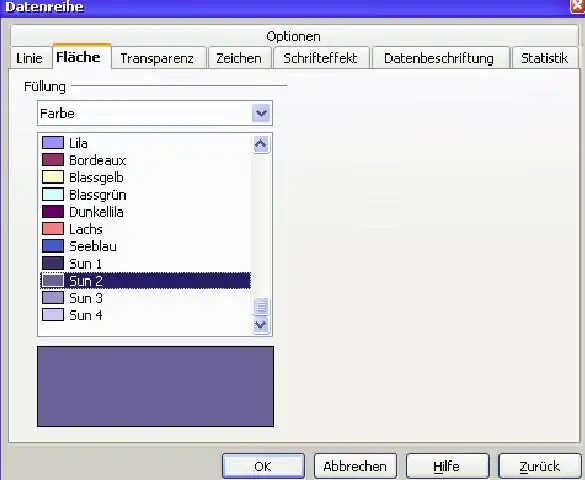
Task: Click the color list scroll down arrow
Action: click(x=261, y=325)
